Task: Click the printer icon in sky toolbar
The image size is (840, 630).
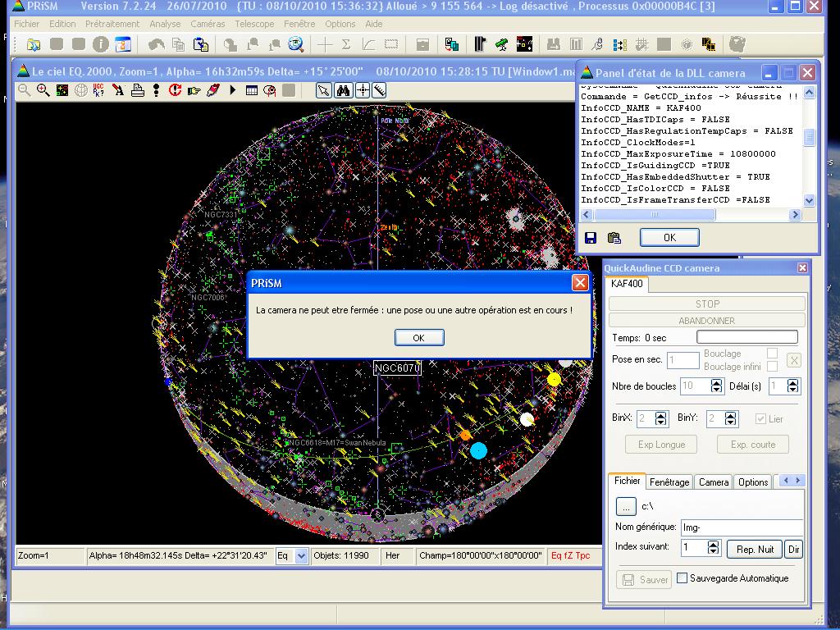Action: point(138,90)
